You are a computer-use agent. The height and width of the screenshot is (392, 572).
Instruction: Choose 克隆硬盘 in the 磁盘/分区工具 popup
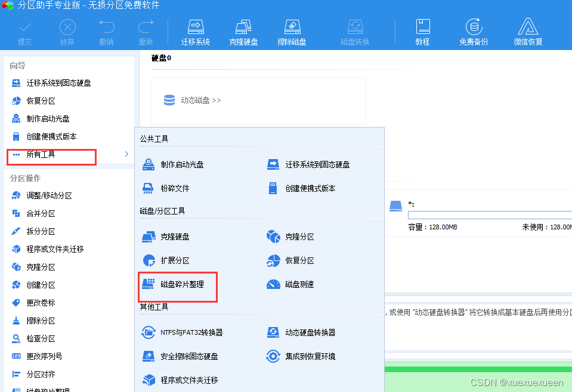[166, 237]
